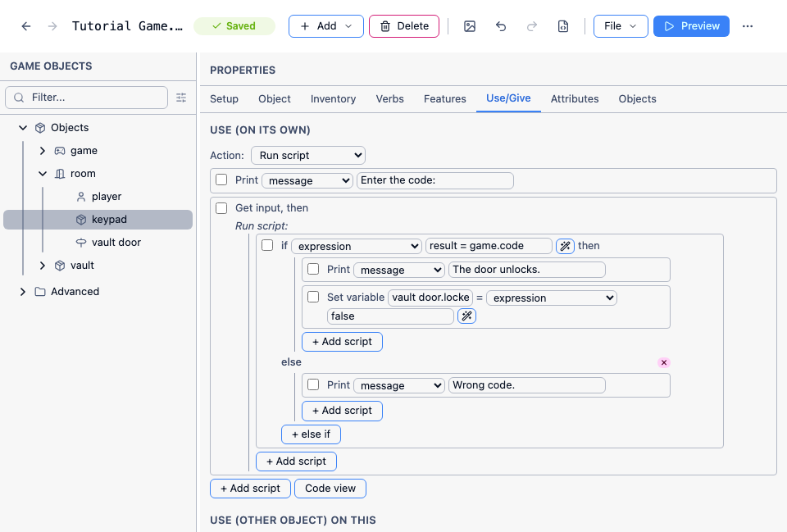Open the image picker icon in toolbar
The width and height of the screenshot is (787, 532).
pyautogui.click(x=469, y=26)
